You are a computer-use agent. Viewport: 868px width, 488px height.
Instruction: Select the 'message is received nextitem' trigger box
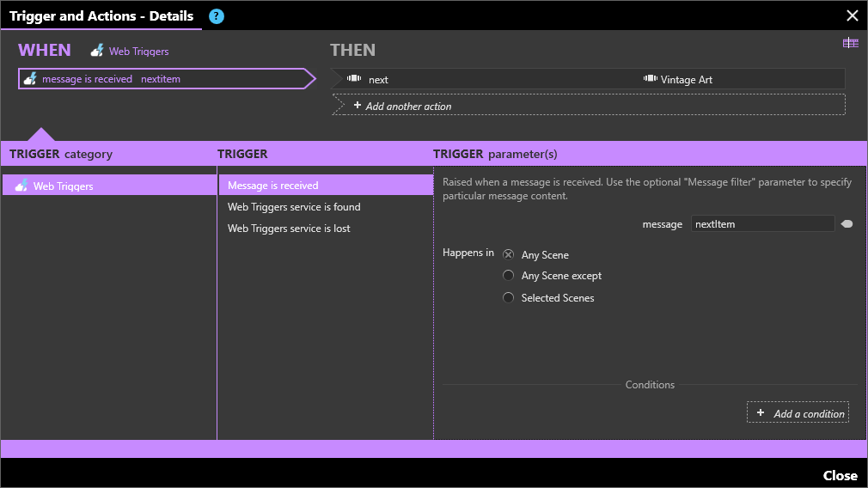click(x=163, y=79)
